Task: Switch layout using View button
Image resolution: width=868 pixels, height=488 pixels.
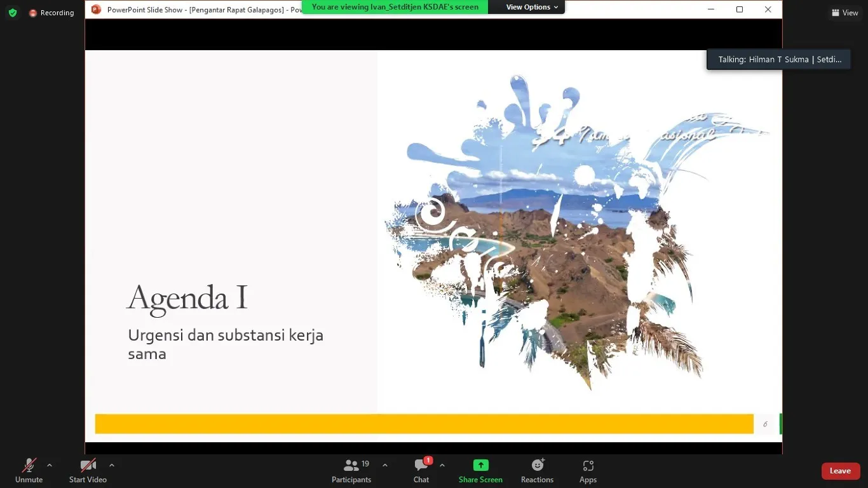Action: (x=845, y=13)
